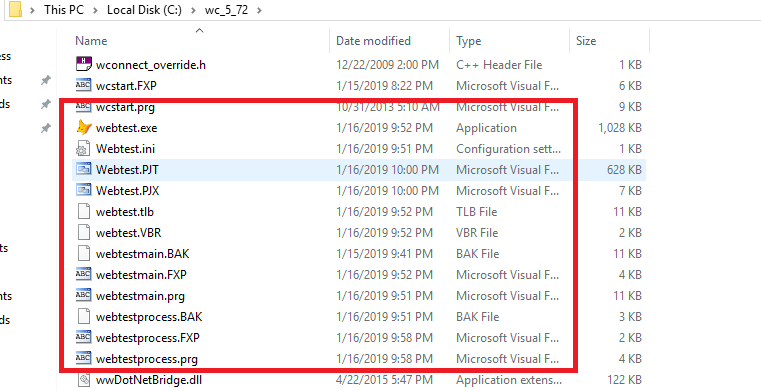
Task: Click the Application extens... type cell
Action: (509, 379)
